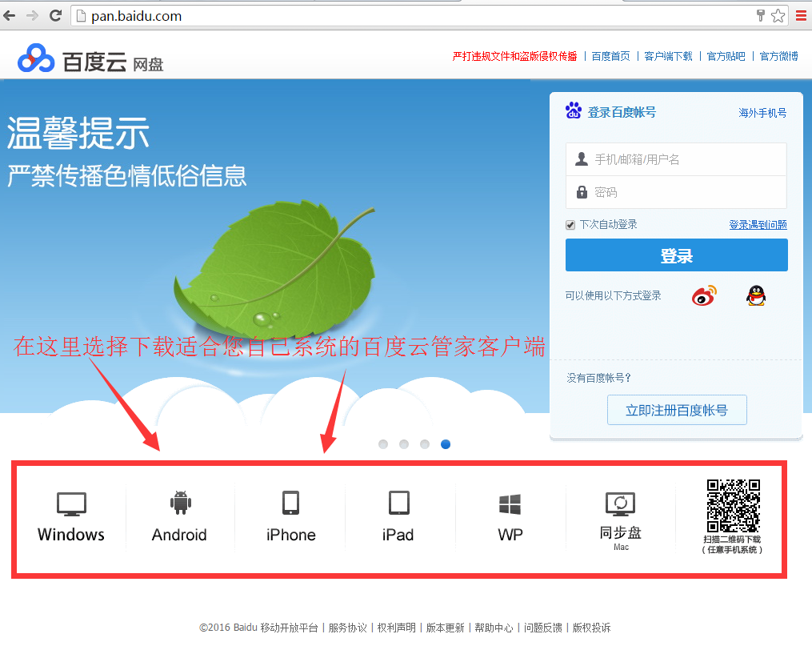Click the 手机/邮箱/用户名 username field
Image resolution: width=812 pixels, height=646 pixels.
click(676, 159)
